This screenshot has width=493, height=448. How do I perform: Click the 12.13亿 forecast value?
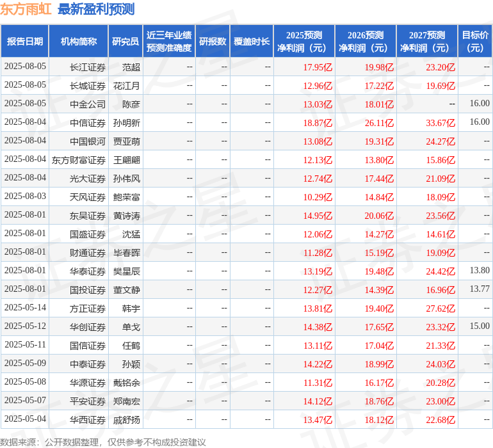click(318, 160)
